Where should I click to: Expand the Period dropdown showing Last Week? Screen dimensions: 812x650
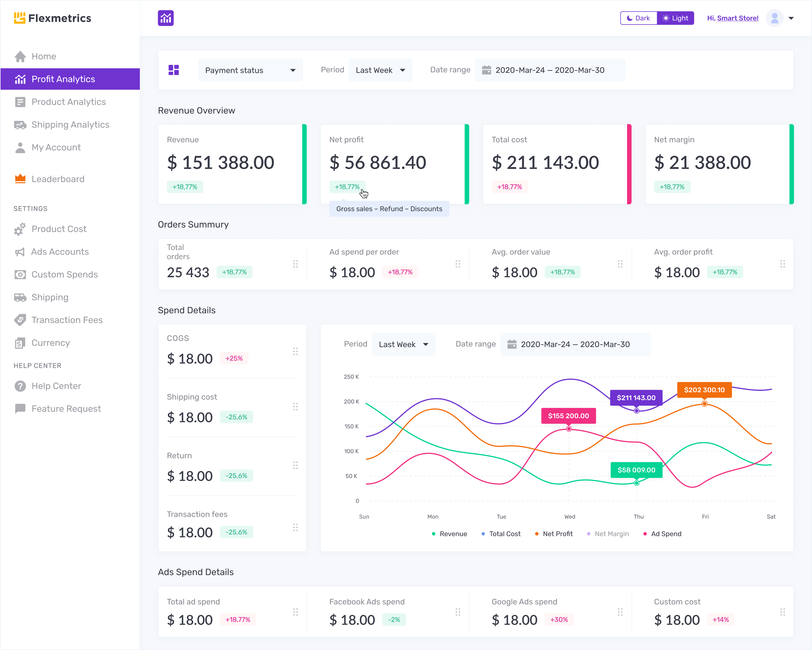pos(380,70)
